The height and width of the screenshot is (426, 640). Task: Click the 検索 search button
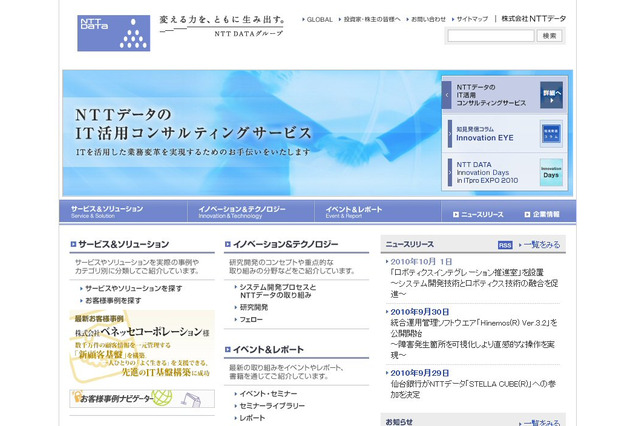point(549,36)
